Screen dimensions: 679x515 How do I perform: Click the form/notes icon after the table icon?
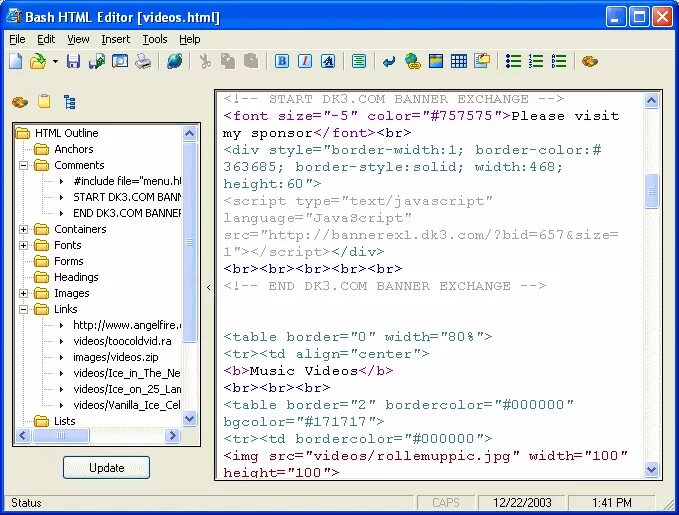coord(482,62)
